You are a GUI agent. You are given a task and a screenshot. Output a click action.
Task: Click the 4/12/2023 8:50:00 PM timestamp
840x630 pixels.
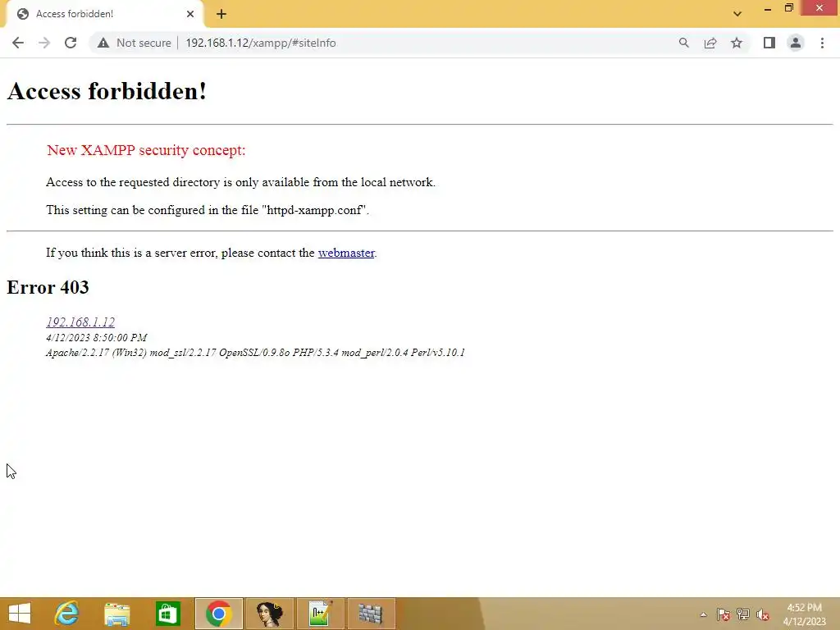coord(97,337)
